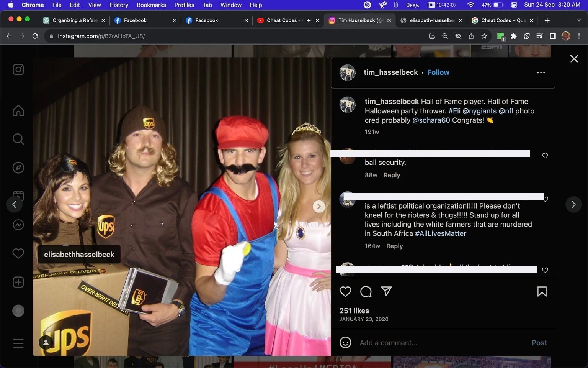Open macOS Control Center icon
The image size is (588, 368).
click(x=514, y=5)
